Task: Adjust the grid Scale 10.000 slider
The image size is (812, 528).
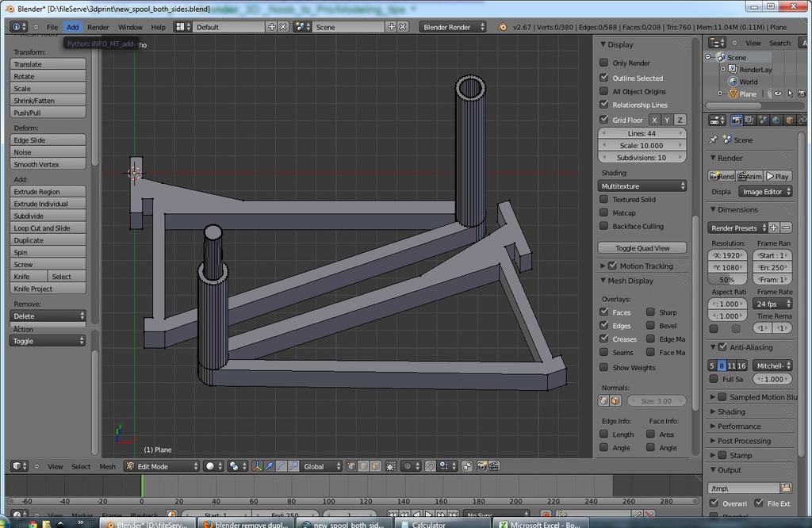Action: pyautogui.click(x=642, y=145)
